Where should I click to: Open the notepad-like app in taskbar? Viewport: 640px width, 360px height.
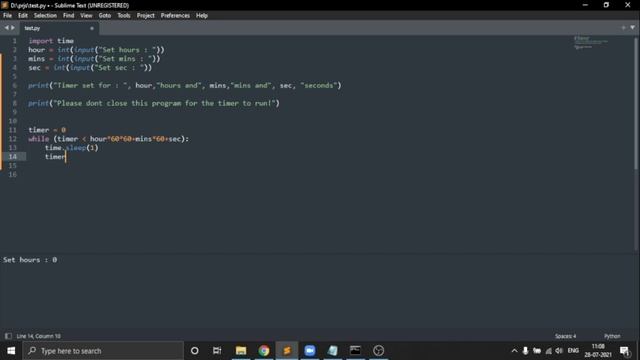pyautogui.click(x=333, y=351)
